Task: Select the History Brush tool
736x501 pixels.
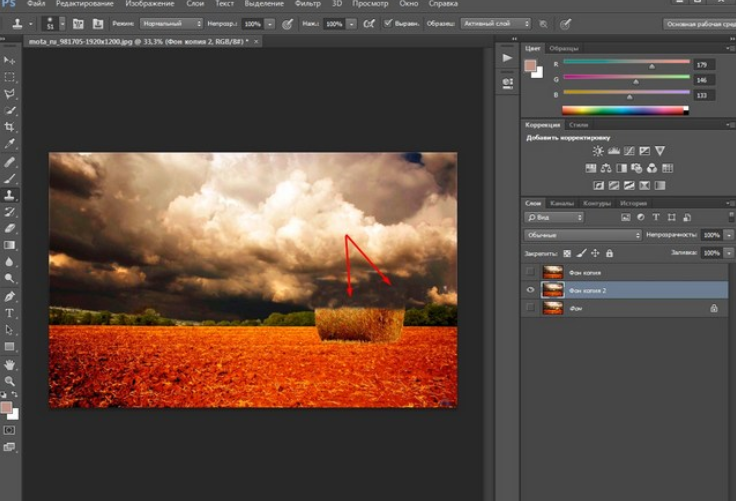Action: 9,212
